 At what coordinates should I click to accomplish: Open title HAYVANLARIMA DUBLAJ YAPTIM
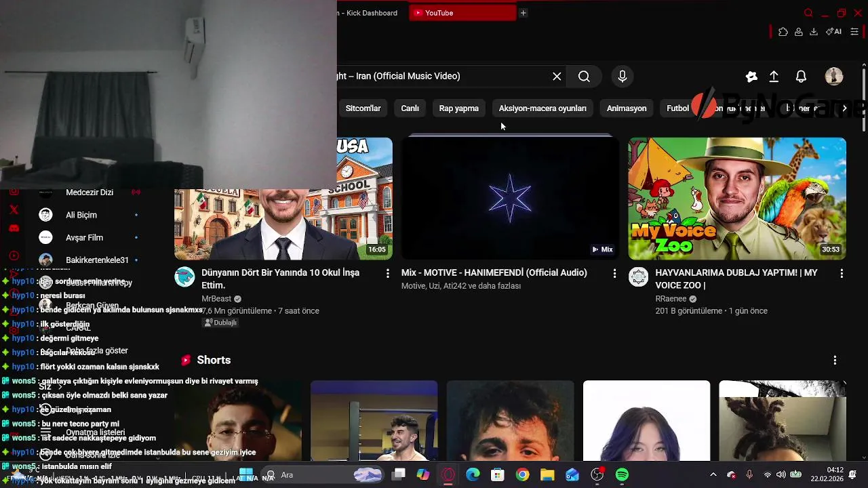(736, 279)
